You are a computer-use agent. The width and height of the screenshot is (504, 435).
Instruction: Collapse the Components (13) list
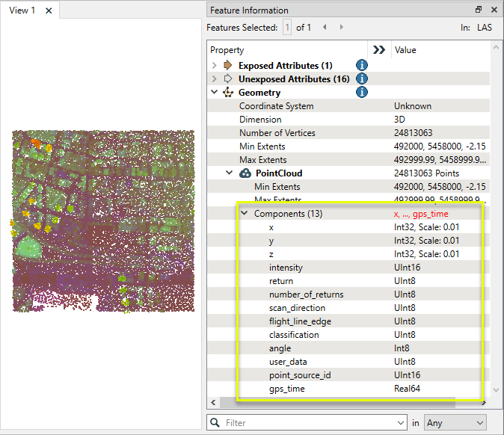point(245,213)
